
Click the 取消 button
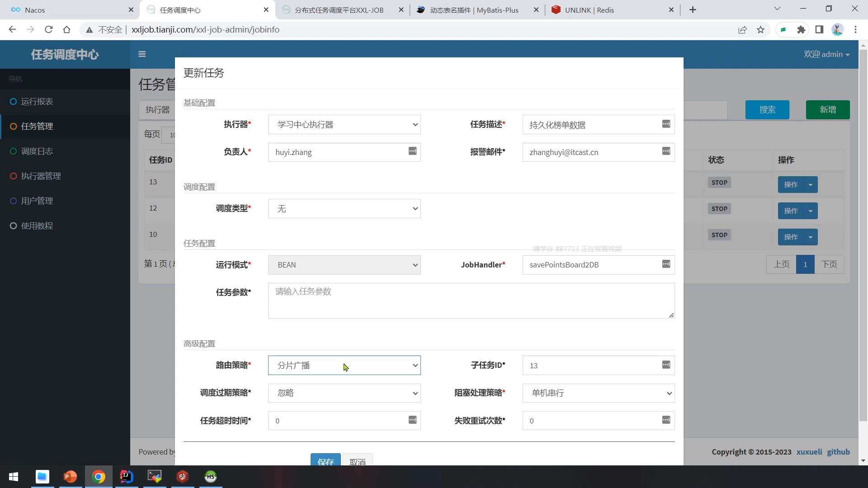(357, 460)
